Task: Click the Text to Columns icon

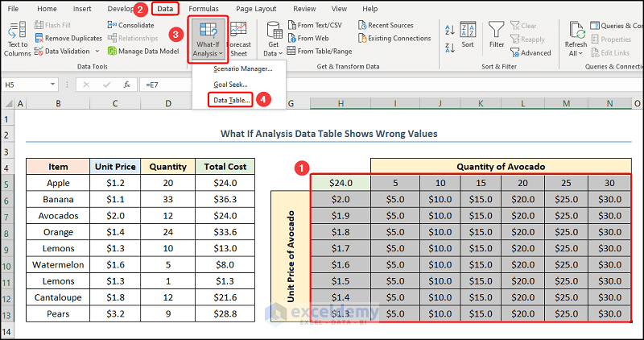Action: [17, 31]
